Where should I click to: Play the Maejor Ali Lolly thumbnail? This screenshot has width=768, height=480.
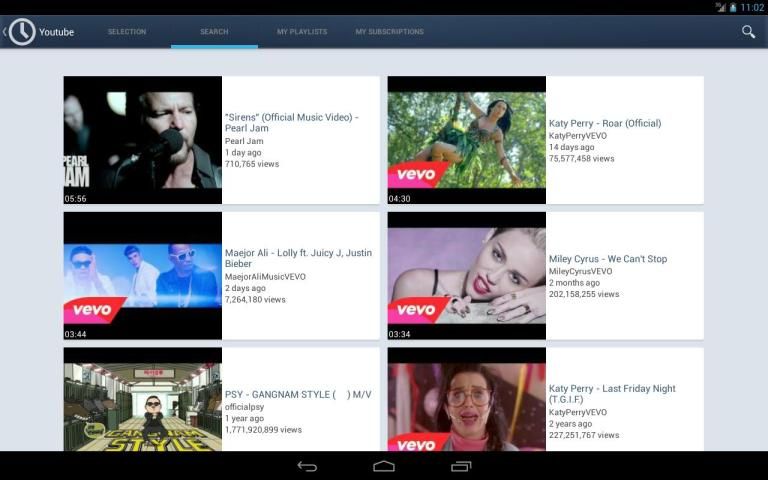pos(142,275)
